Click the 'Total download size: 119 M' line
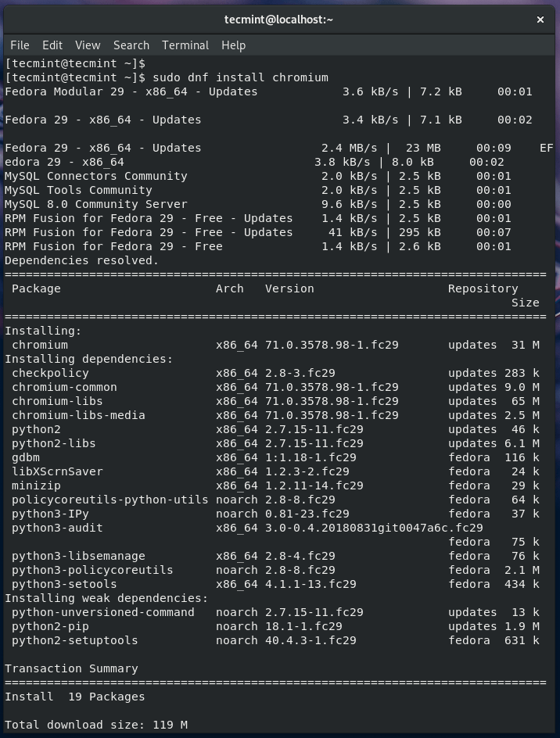The image size is (560, 738). [x=96, y=725]
